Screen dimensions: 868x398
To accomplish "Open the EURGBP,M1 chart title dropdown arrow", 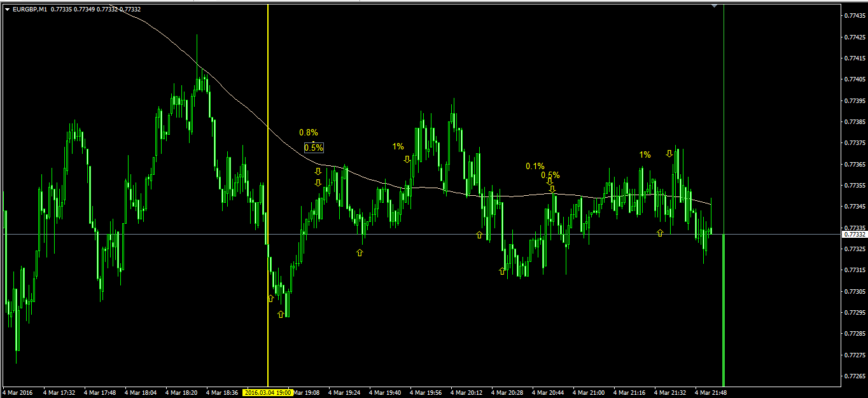I will point(7,9).
